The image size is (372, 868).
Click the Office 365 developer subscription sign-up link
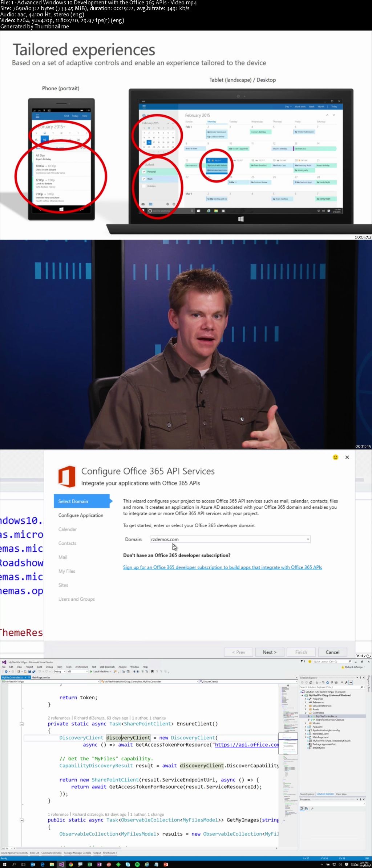coord(222,567)
